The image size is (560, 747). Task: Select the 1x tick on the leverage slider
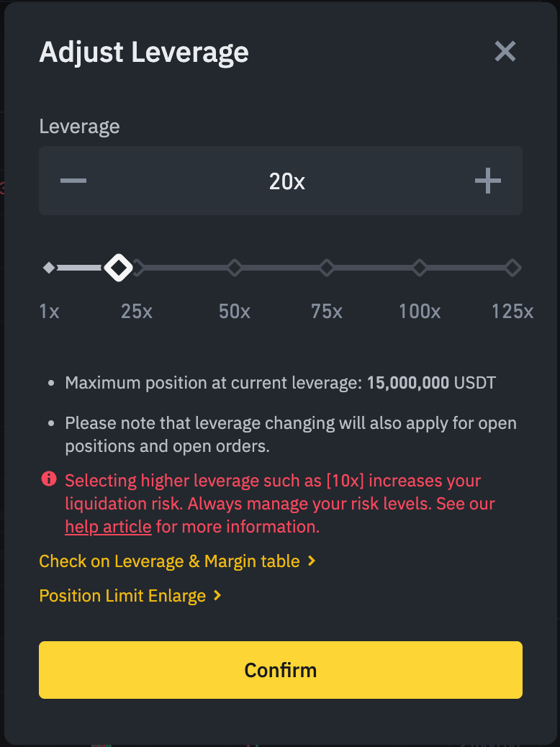49,267
